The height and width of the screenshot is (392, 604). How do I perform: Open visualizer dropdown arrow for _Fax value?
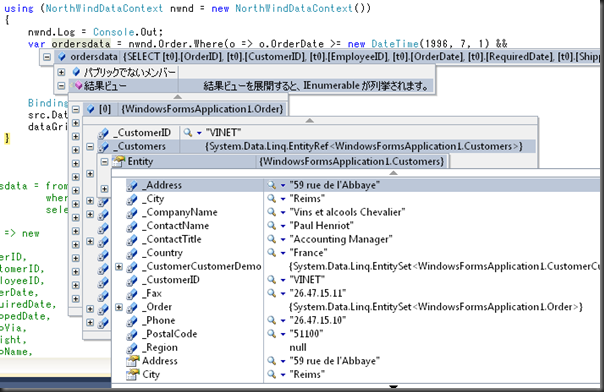click(x=283, y=294)
